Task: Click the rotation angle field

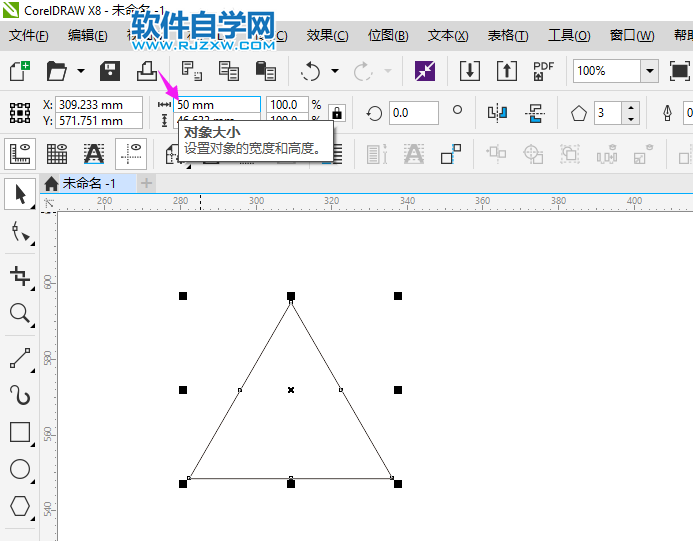Action: tap(414, 113)
